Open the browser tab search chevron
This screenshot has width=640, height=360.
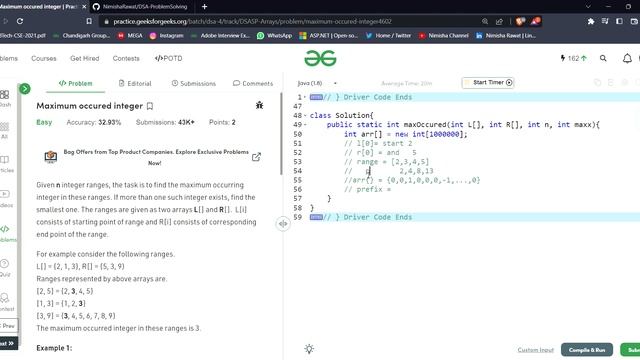[x=588, y=7]
